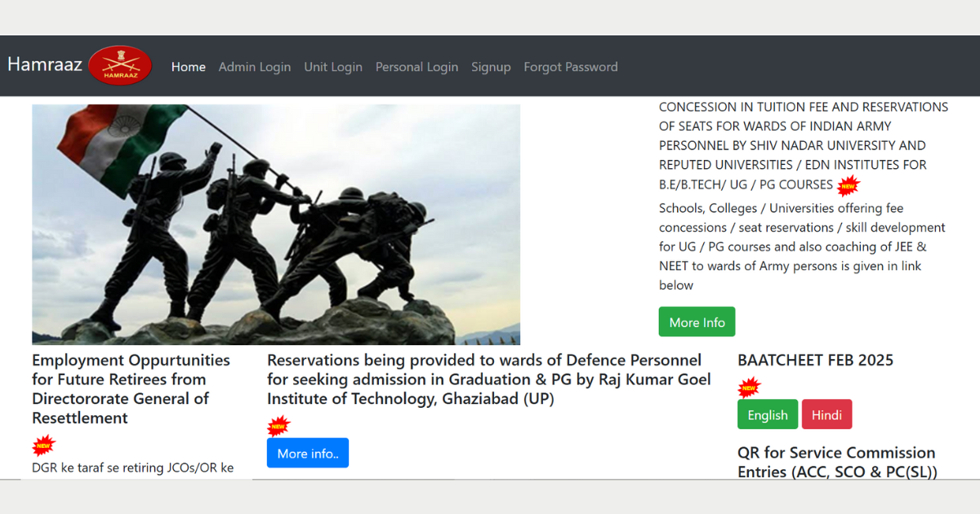Click QR for Service Commission Entries heading
The image size is (980, 514).
click(x=837, y=462)
